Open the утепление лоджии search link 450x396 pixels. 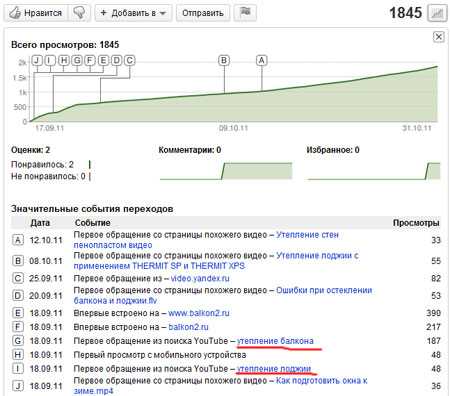pyautogui.click(x=274, y=369)
